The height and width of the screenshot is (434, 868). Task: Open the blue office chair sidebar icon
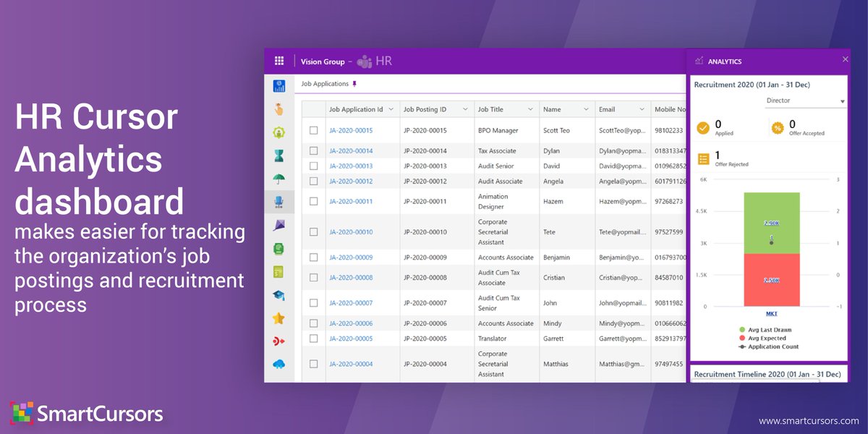click(279, 202)
